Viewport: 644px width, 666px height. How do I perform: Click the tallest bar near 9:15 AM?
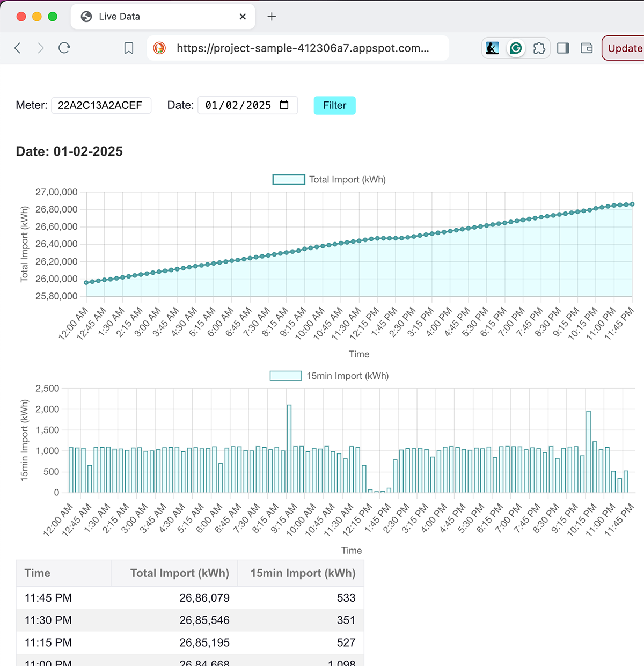(x=289, y=448)
